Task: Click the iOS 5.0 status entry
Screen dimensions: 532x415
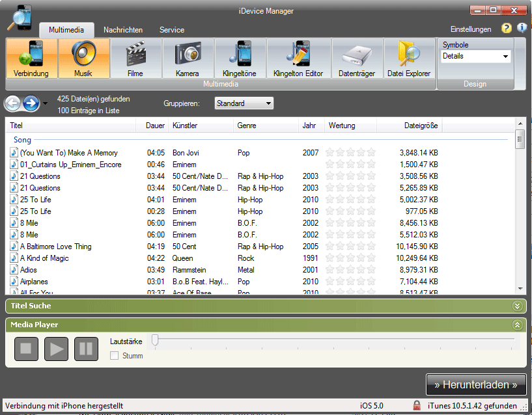Action: point(372,405)
